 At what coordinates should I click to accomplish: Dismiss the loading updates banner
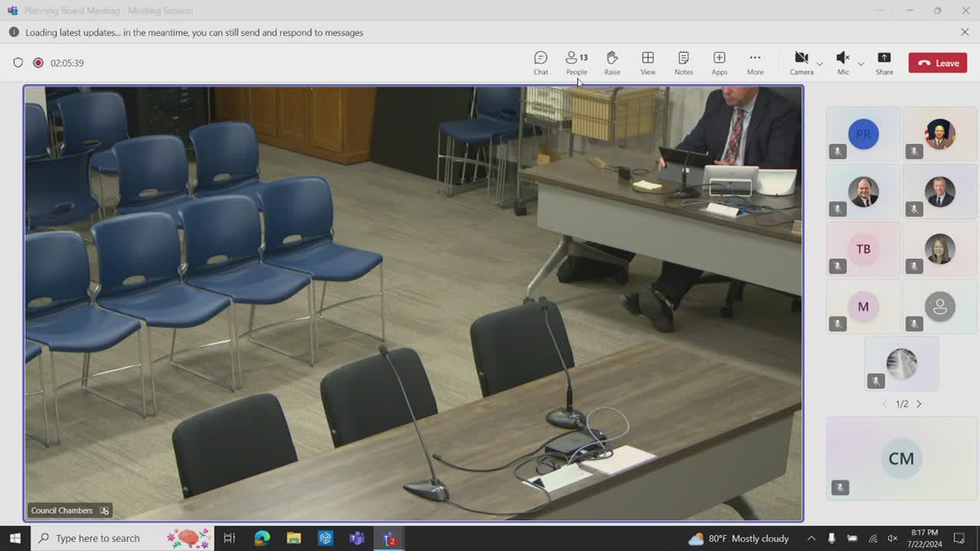click(x=965, y=32)
